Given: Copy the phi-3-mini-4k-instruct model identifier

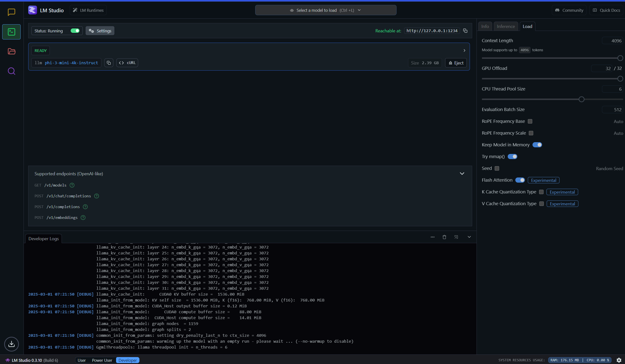Looking at the screenshot, I should pos(109,63).
